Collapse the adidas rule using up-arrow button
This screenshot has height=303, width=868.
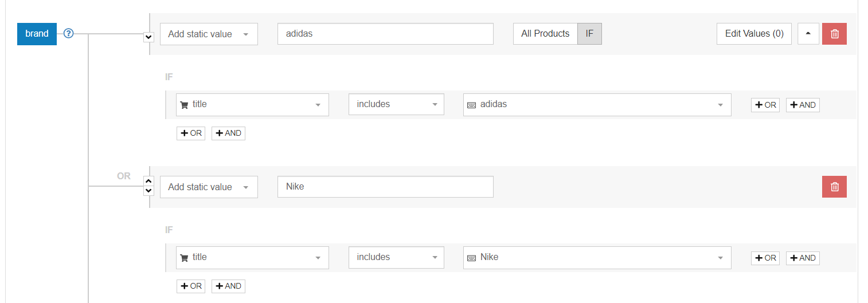808,34
